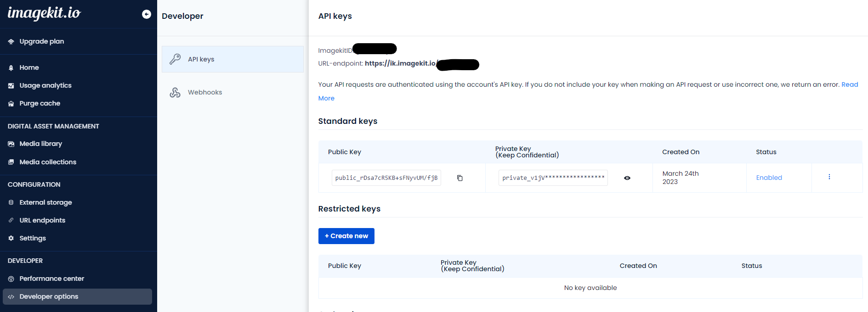Follow the Read More link
Screen dimensions: 868x312
(x=850, y=84)
